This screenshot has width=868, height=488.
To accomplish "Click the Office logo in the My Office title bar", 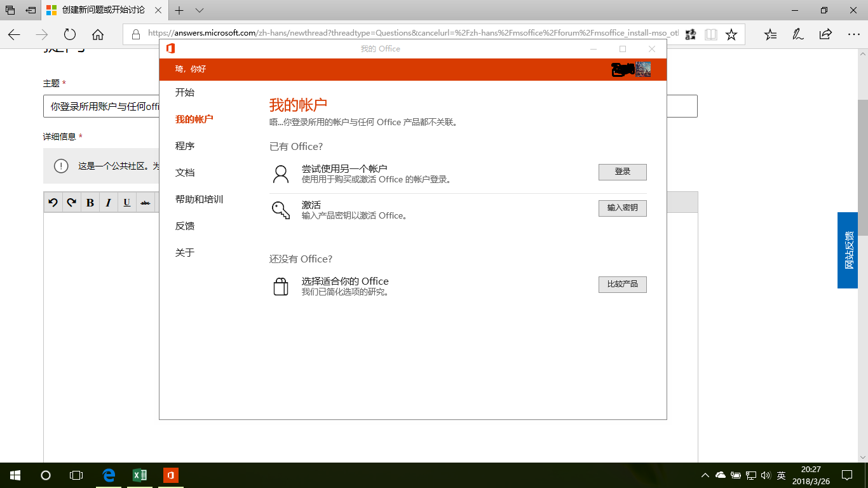I will (x=170, y=49).
